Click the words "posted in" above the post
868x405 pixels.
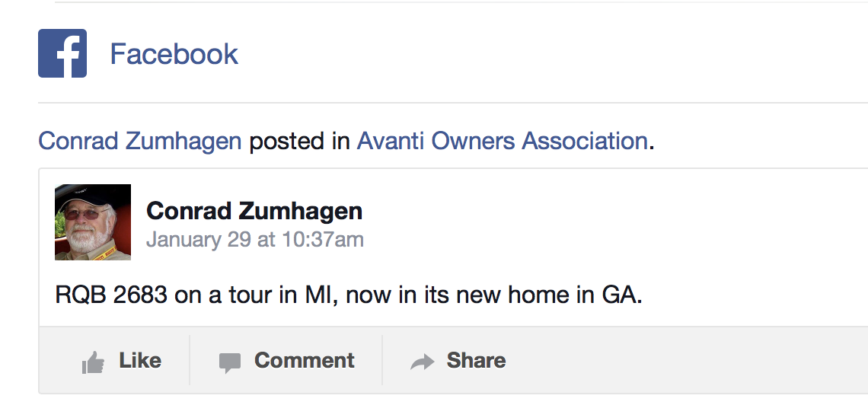point(299,141)
